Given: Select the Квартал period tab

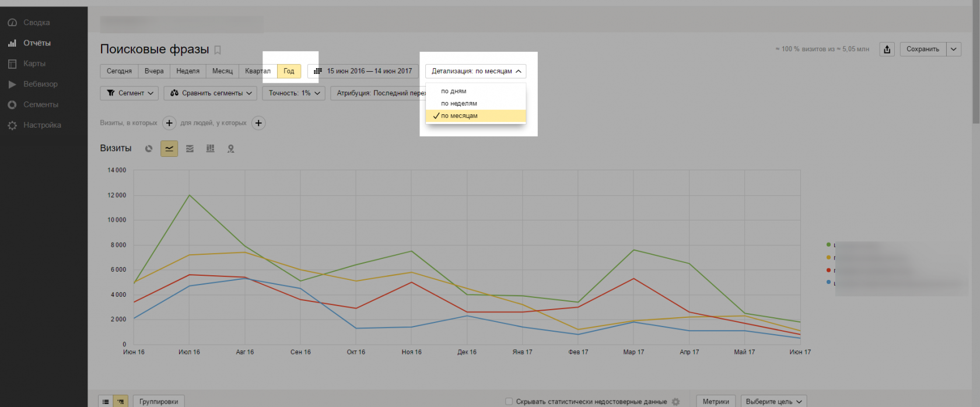Looking at the screenshot, I should [x=258, y=71].
